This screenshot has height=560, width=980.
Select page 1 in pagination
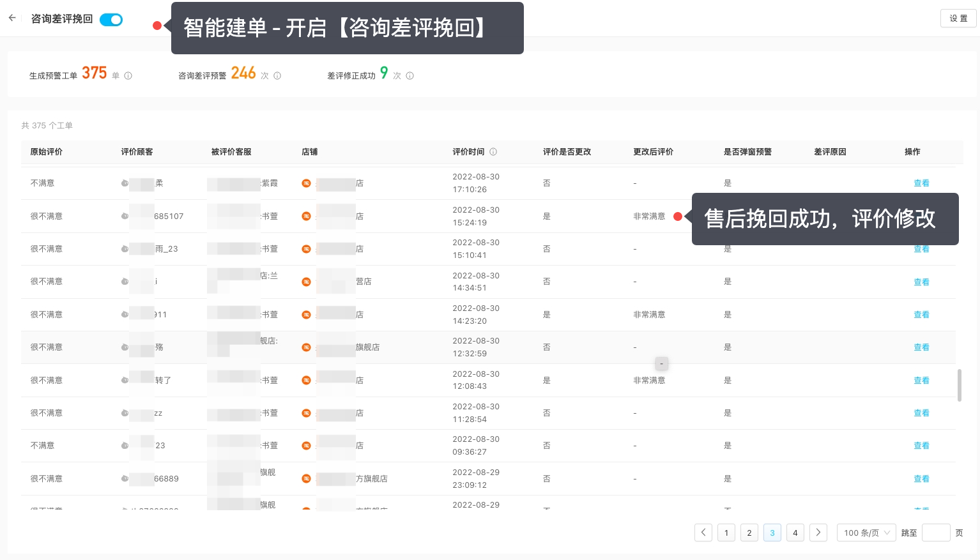pyautogui.click(x=726, y=533)
